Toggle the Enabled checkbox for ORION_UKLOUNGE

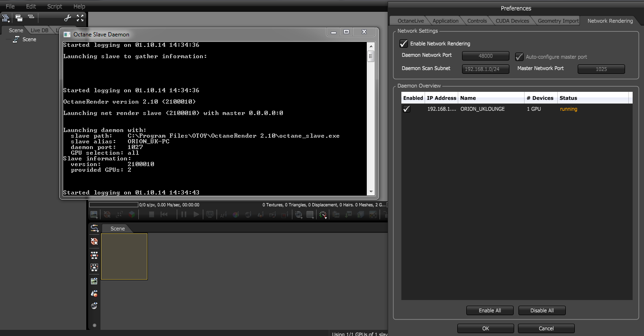[x=407, y=109]
